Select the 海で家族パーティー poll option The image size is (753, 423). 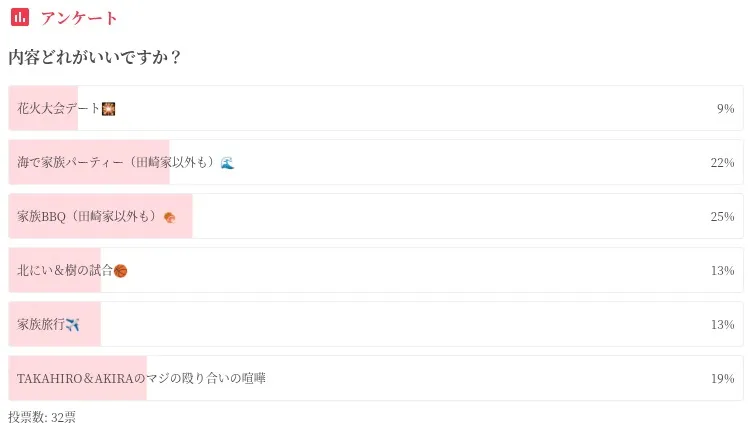point(376,162)
